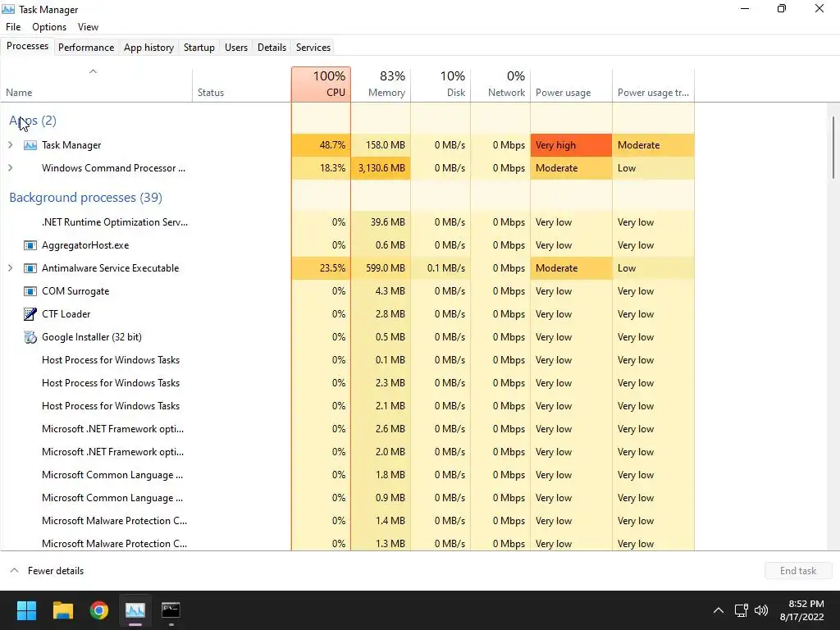Switch to the App history tab
The image size is (840, 630).
(149, 47)
